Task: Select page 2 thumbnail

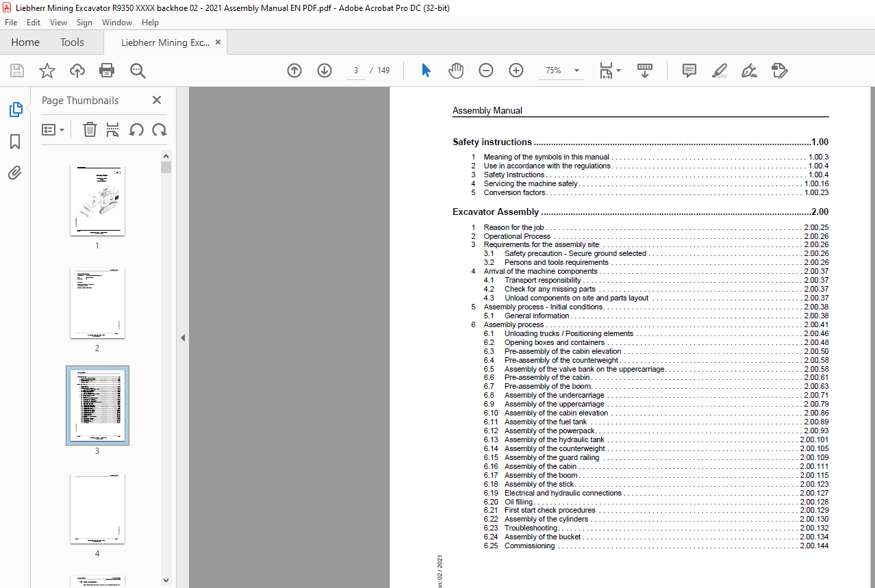Action: click(x=97, y=303)
